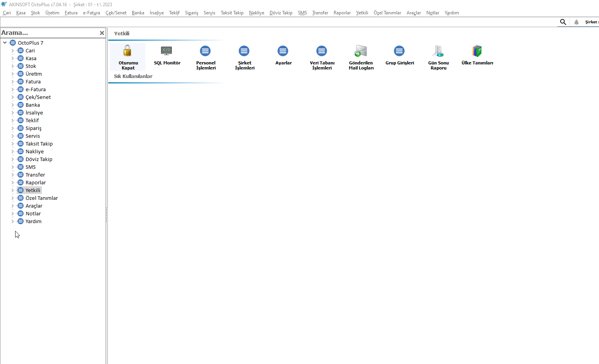The width and height of the screenshot is (599, 364).
Task: Open Oturumu Kapat padlock icon
Action: click(x=128, y=51)
